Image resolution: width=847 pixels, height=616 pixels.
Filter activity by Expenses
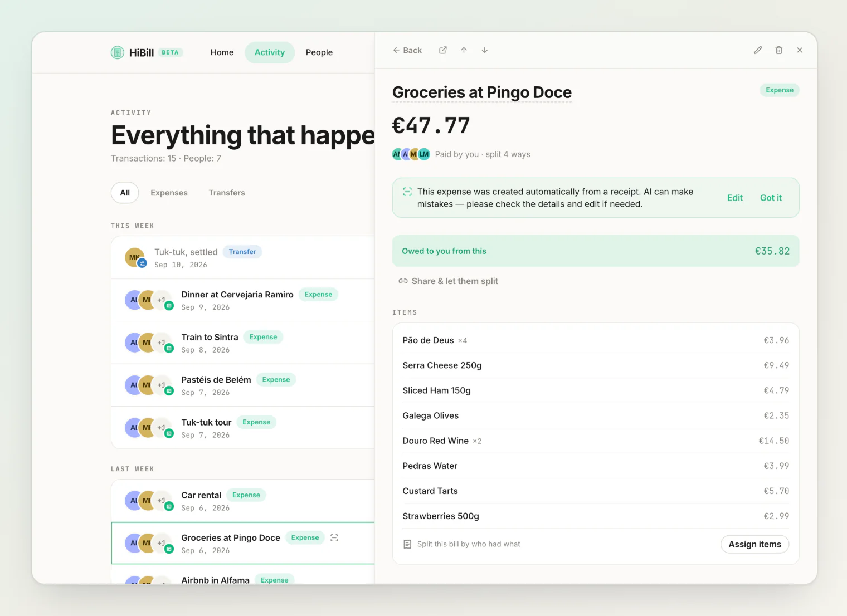click(x=169, y=193)
